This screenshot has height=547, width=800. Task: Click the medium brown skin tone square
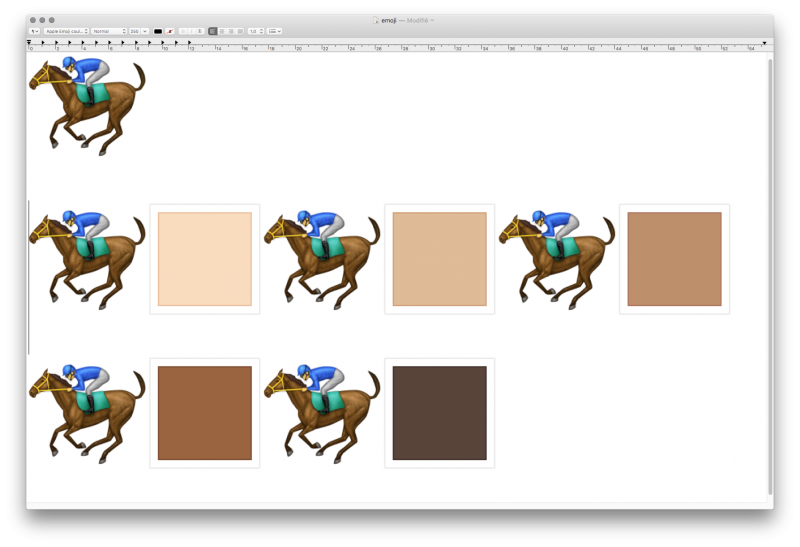(674, 259)
